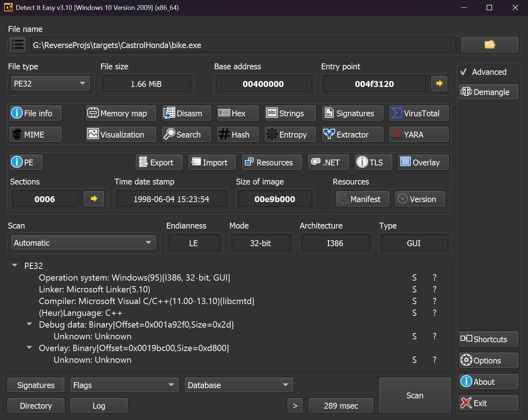Open the Hash calculator

237,134
